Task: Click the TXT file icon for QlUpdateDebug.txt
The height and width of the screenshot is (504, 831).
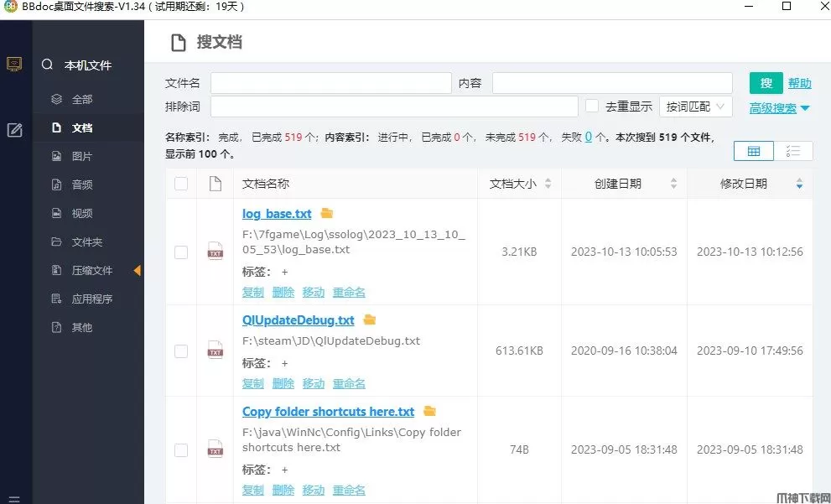Action: [216, 351]
